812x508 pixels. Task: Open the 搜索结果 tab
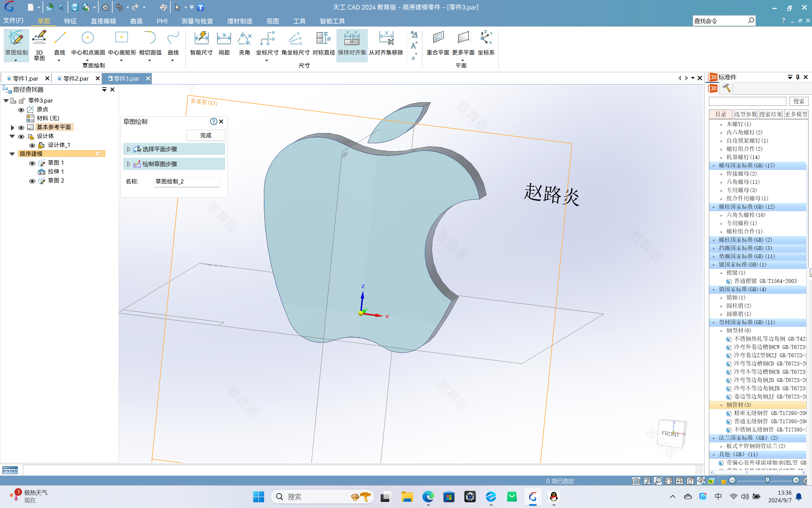770,114
